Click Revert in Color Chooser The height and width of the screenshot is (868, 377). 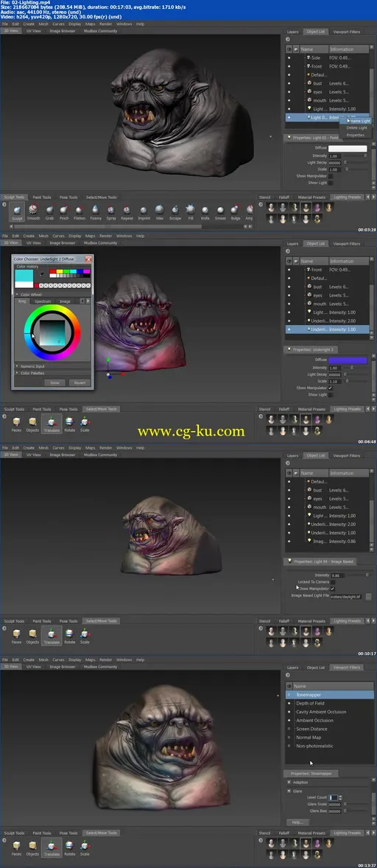pos(79,382)
